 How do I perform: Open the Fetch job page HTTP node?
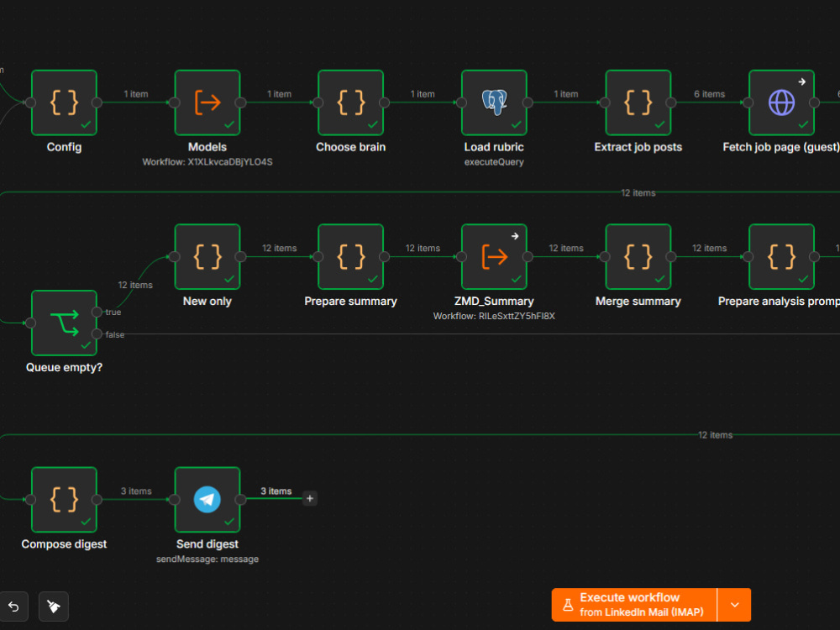point(781,102)
